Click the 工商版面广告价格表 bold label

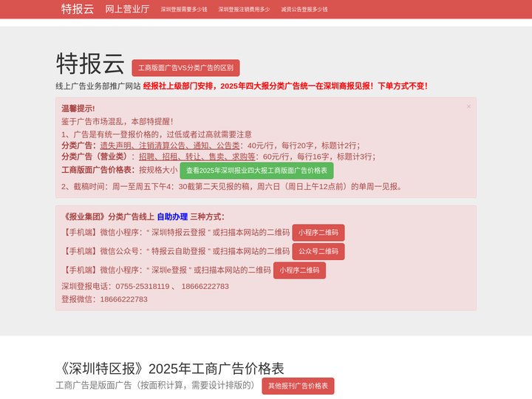[98, 170]
